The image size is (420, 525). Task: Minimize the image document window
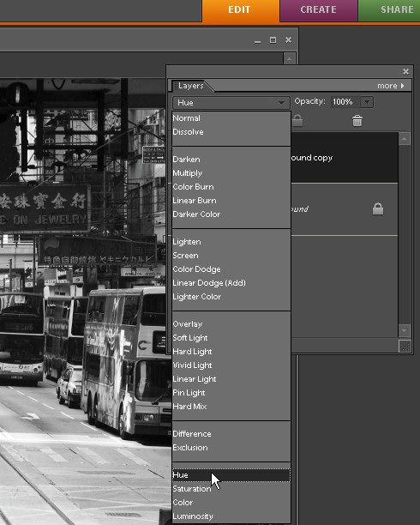(x=257, y=41)
